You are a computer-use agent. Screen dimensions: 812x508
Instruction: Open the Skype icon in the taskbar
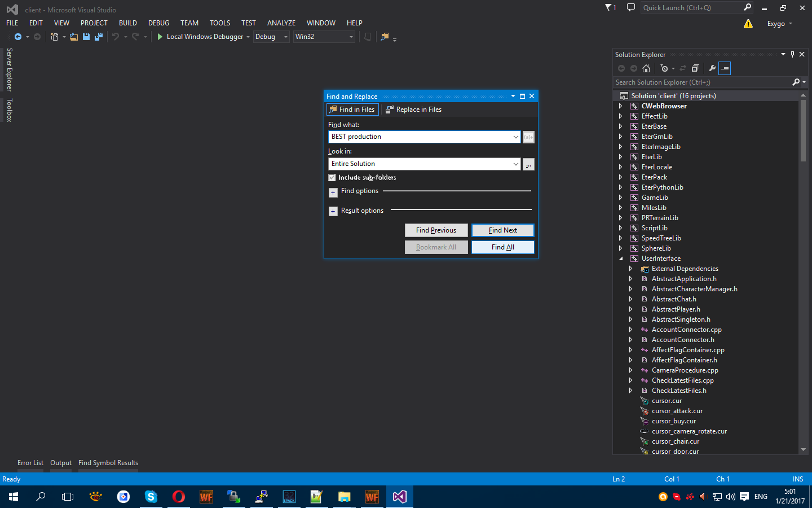(151, 497)
